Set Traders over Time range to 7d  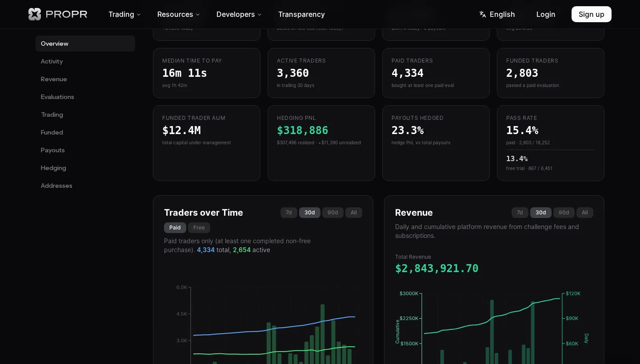289,213
